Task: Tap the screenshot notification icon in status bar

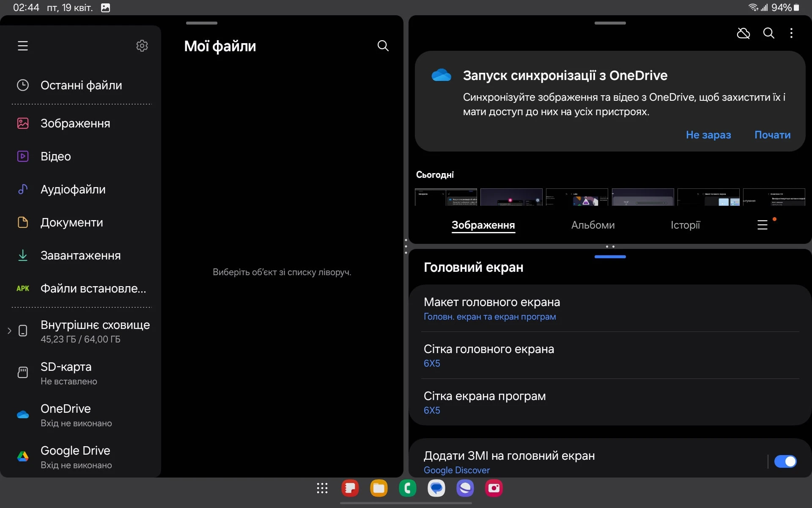Action: coord(106,8)
